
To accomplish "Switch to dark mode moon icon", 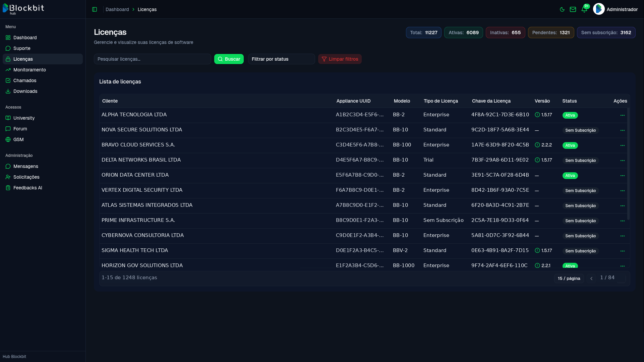I will [x=562, y=9].
